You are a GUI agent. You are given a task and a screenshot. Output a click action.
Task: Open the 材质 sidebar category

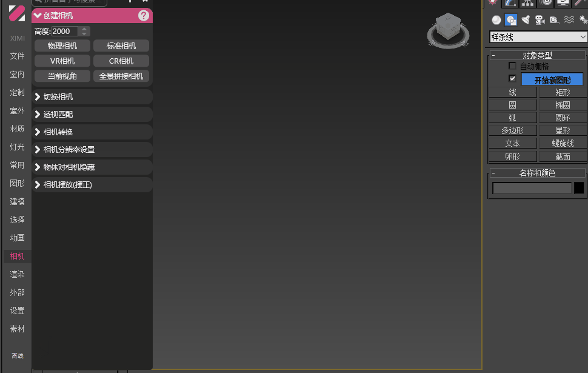(17, 129)
